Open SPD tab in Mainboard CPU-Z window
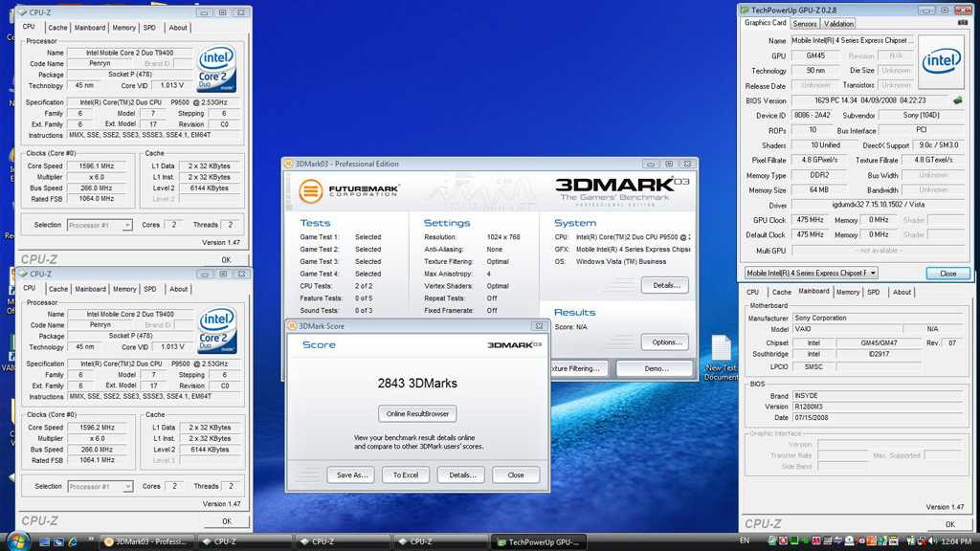 (873, 293)
